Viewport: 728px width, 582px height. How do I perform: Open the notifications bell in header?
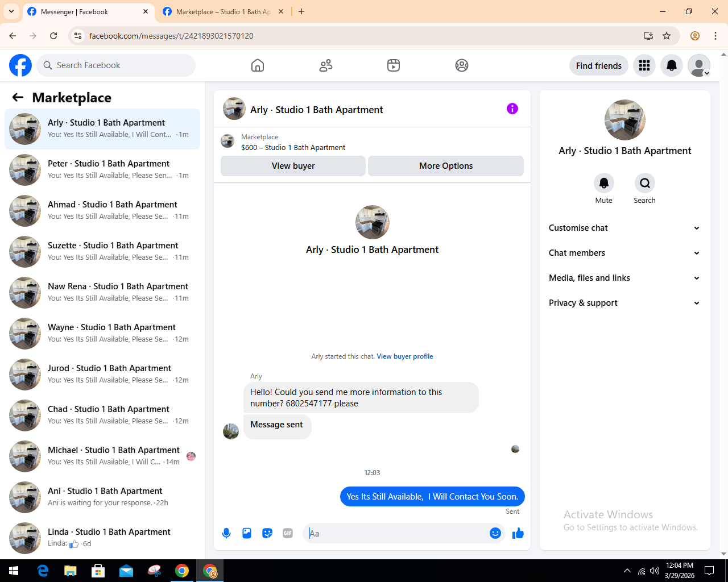coord(672,65)
